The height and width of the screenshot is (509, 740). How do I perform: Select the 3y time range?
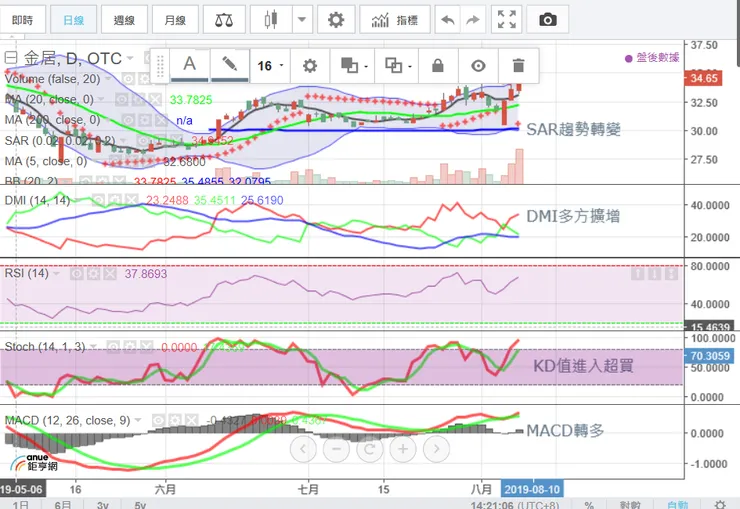pos(103,505)
